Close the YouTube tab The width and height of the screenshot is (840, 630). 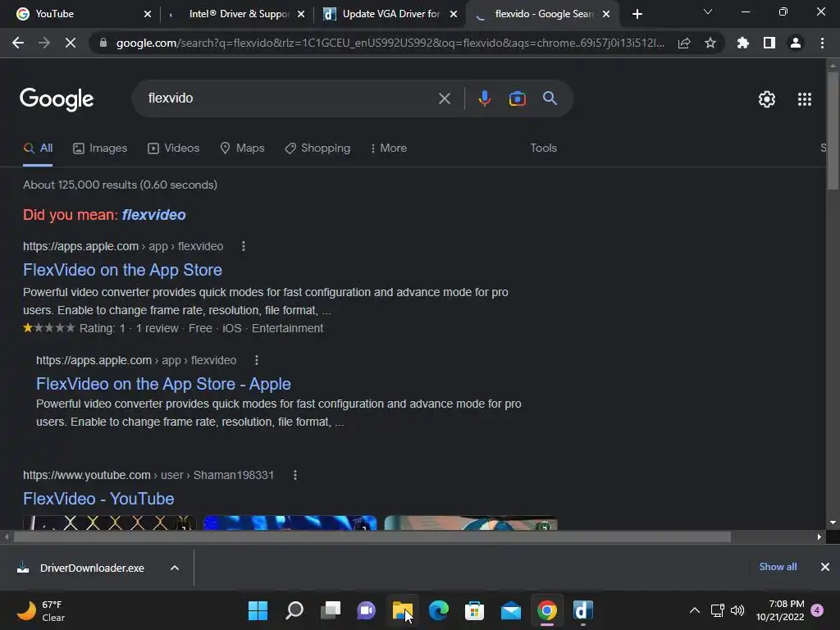148,14
